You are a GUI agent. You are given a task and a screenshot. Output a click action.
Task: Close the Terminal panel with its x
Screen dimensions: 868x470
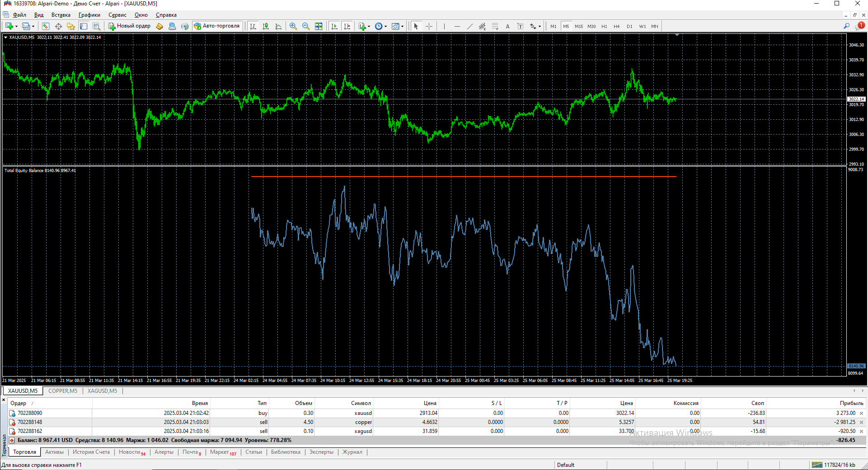[x=4, y=400]
